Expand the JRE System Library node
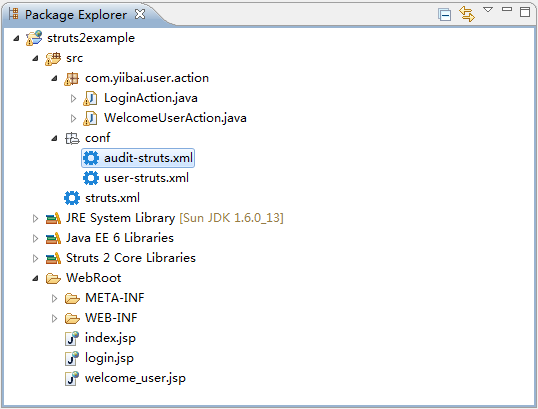The width and height of the screenshot is (538, 409). [x=35, y=219]
